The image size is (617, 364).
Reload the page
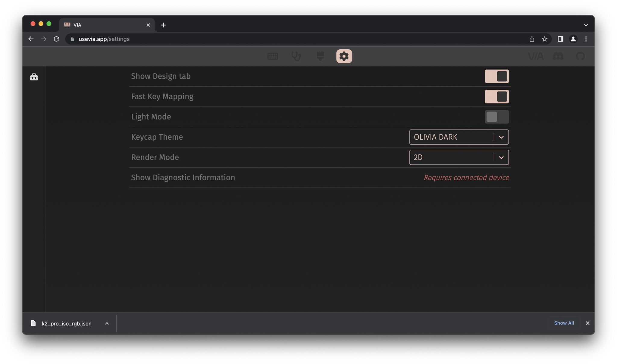56,39
